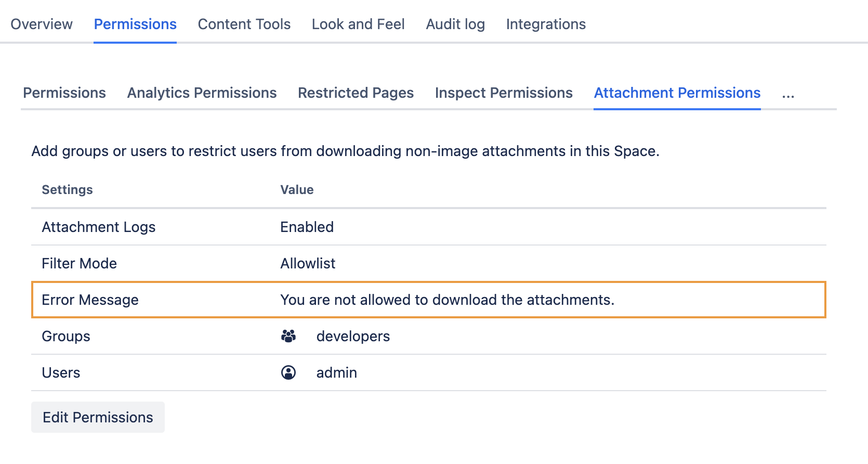Click the admin user entry

coord(336,372)
